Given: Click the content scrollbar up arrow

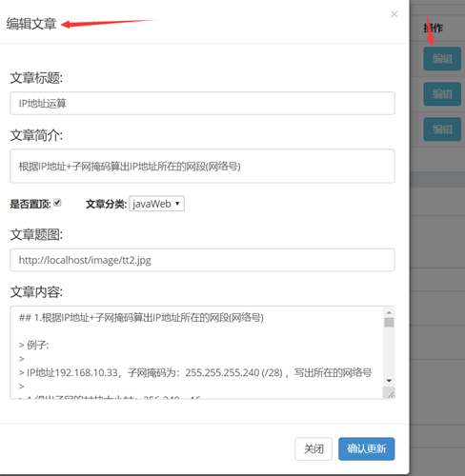Looking at the screenshot, I should [389, 312].
